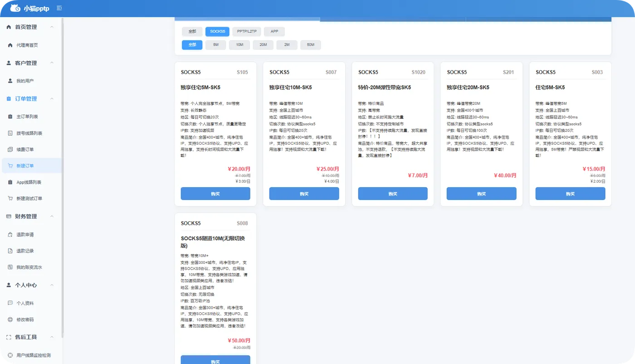Filter by 50M bandwidth
Screen dimensions: 635x364
[x=310, y=45]
